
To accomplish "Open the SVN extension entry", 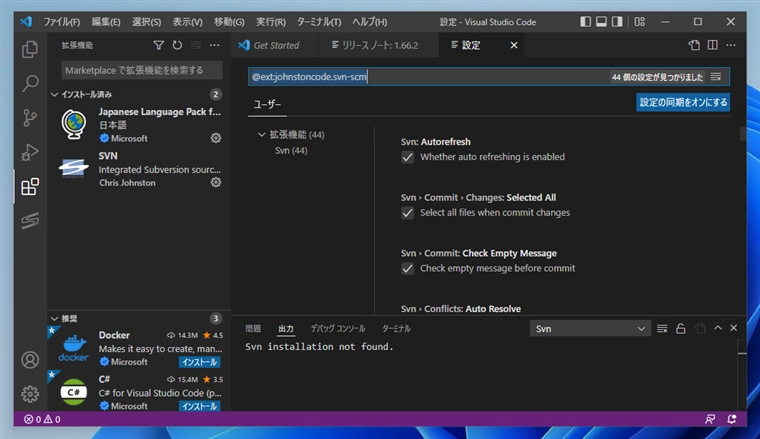I will pyautogui.click(x=139, y=169).
